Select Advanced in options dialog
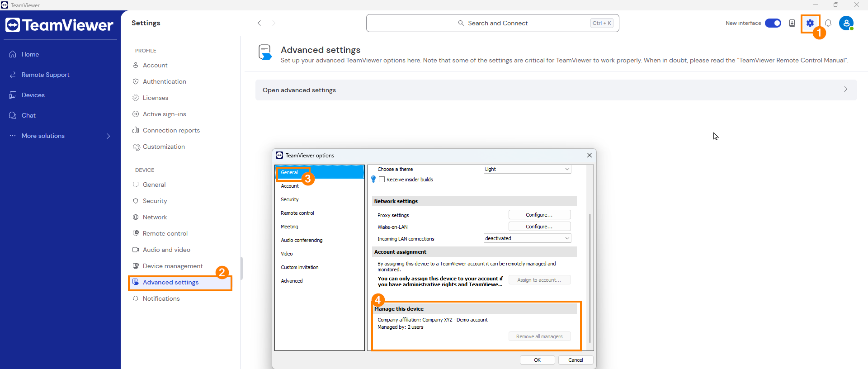Screen dimensions: 868x369 click(320, 281)
